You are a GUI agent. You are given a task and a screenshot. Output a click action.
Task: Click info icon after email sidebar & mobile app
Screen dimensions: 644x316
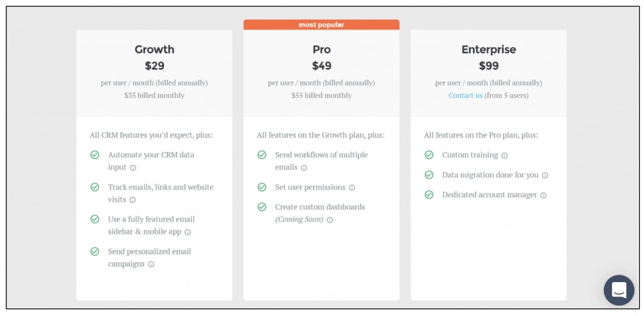click(187, 232)
